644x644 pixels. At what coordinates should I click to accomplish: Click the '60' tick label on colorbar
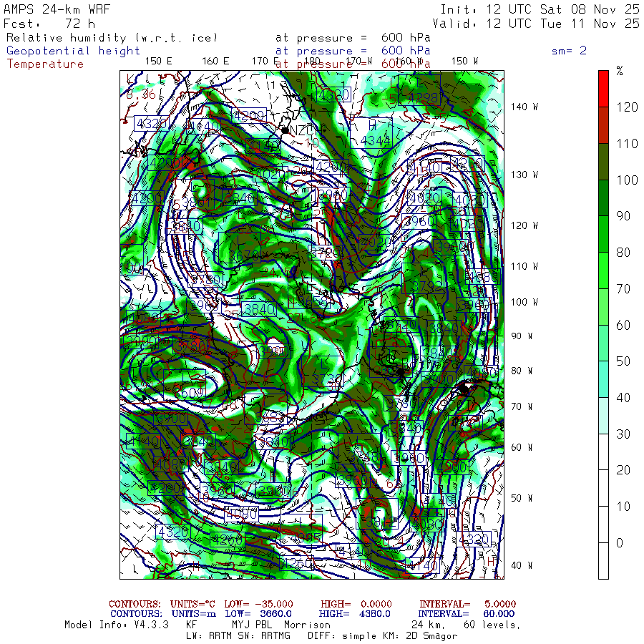click(x=623, y=325)
